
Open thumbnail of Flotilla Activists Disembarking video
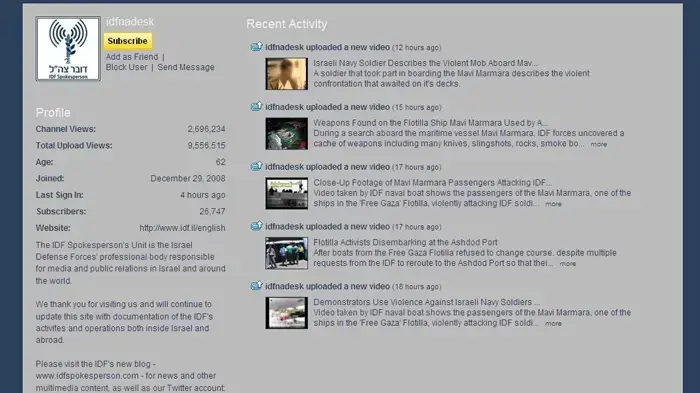[x=287, y=253]
